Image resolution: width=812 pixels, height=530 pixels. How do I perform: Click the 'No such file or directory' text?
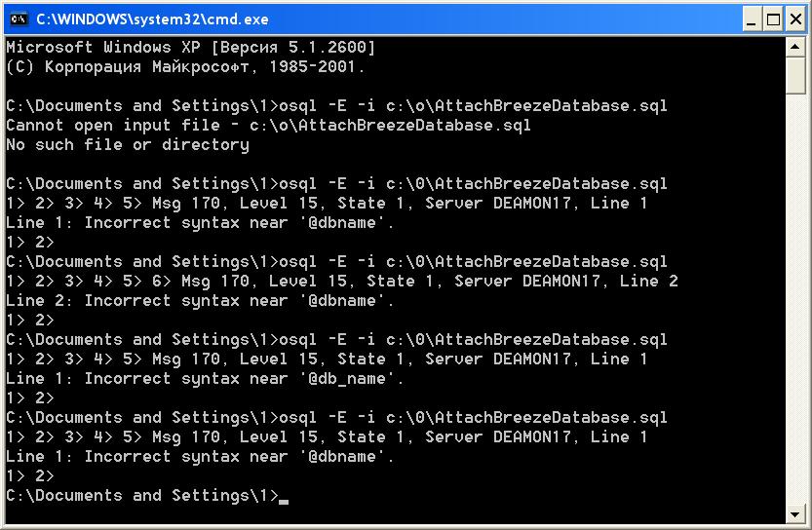point(128,145)
